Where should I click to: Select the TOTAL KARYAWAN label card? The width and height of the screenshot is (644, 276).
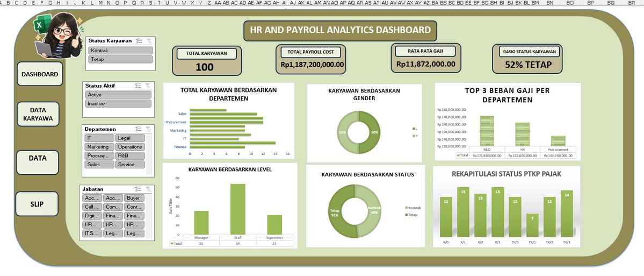pos(207,53)
